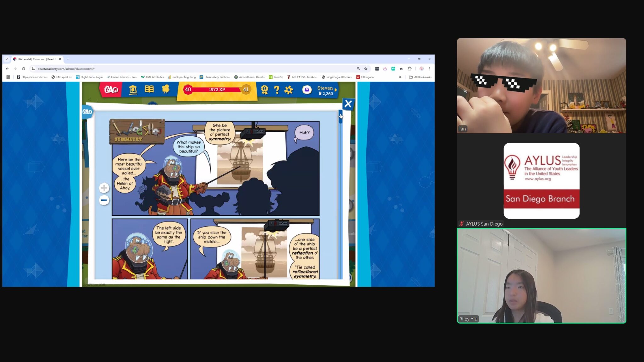This screenshot has width=644, height=362.
Task: Select Ian's video tile
Action: [541, 86]
